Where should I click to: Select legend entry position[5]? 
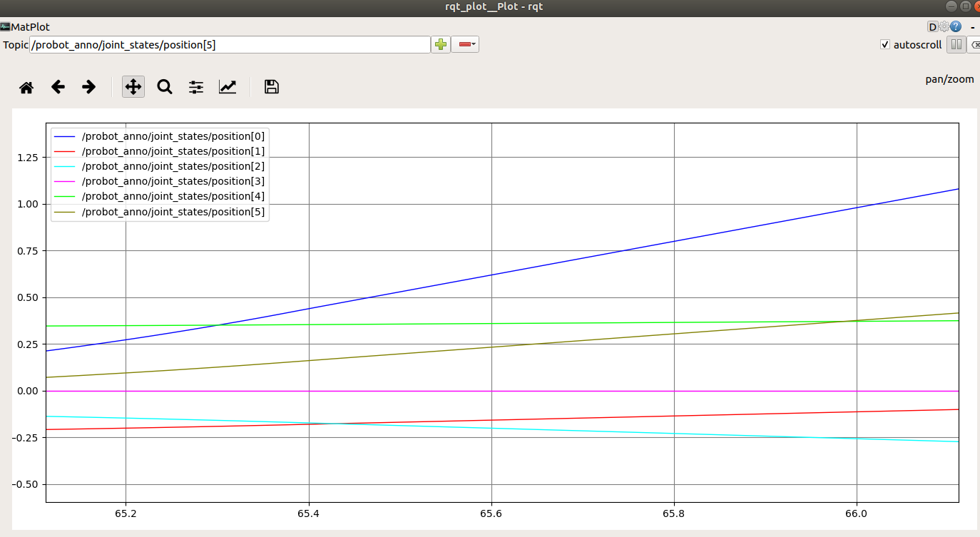pyautogui.click(x=160, y=212)
